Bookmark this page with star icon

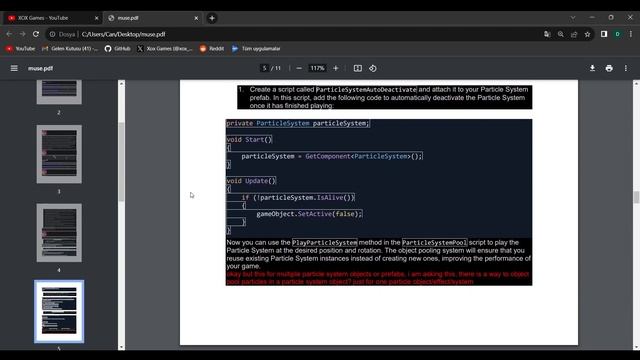(x=587, y=34)
